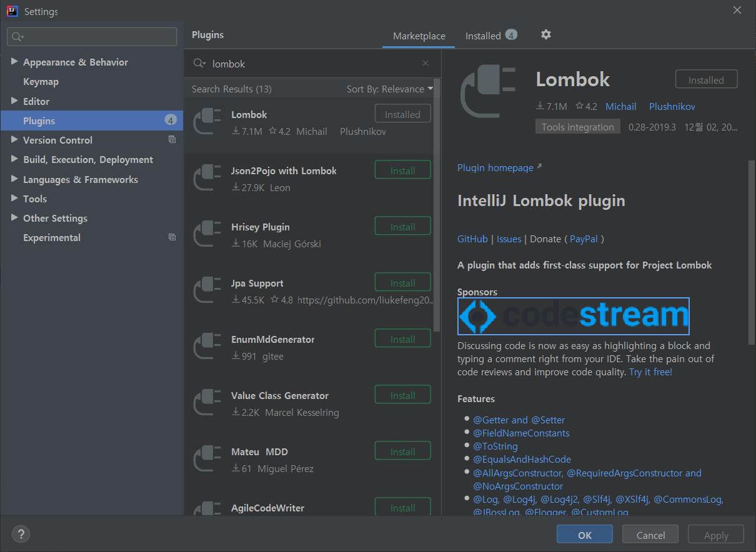Click the settings search magnifier icon
The height and width of the screenshot is (552, 756).
(x=17, y=37)
